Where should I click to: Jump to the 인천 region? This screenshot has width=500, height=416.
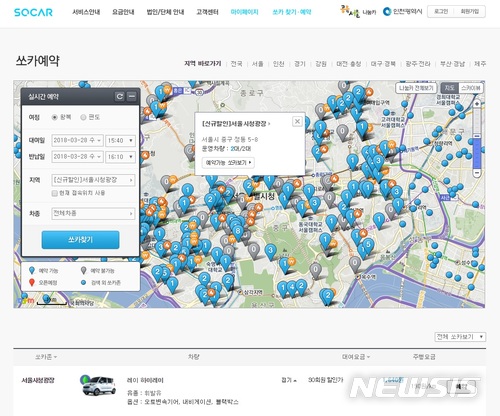pyautogui.click(x=279, y=64)
